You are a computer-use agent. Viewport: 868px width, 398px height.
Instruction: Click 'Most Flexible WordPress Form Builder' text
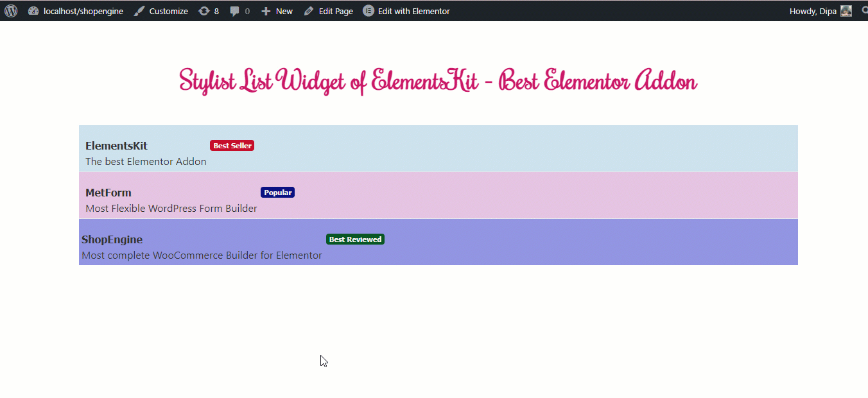coord(171,209)
